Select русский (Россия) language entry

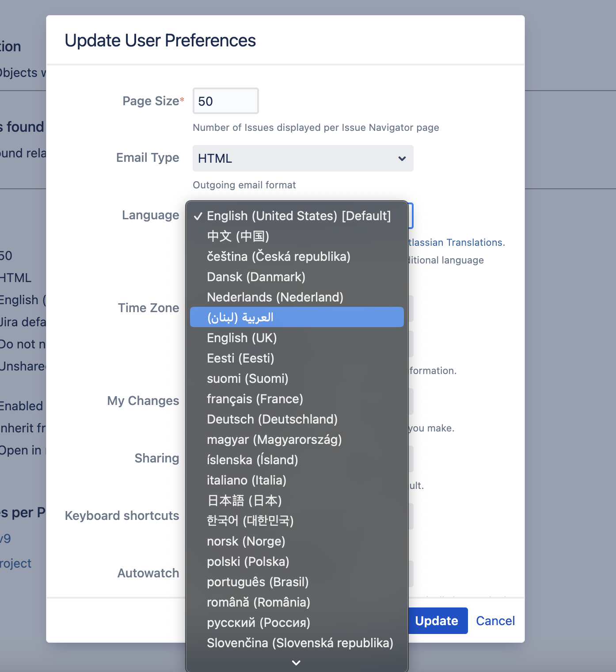coord(296,622)
